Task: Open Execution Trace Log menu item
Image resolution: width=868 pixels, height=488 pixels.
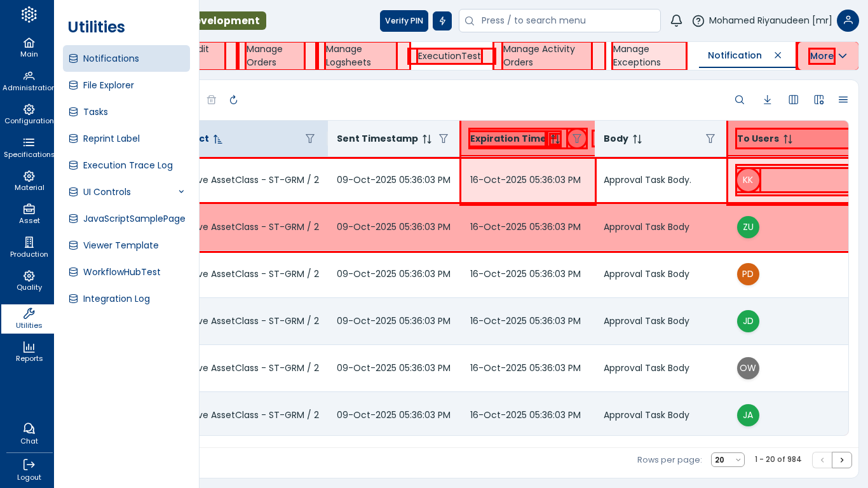Action: point(128,165)
